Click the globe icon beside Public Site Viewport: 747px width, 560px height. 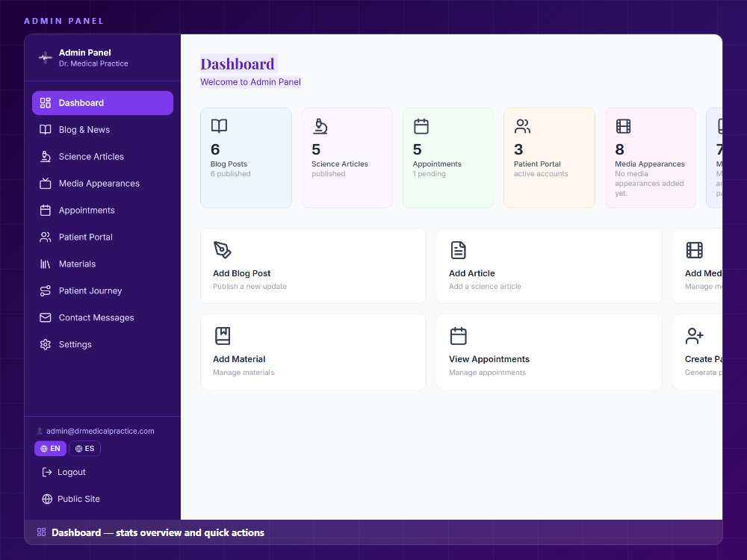(46, 499)
